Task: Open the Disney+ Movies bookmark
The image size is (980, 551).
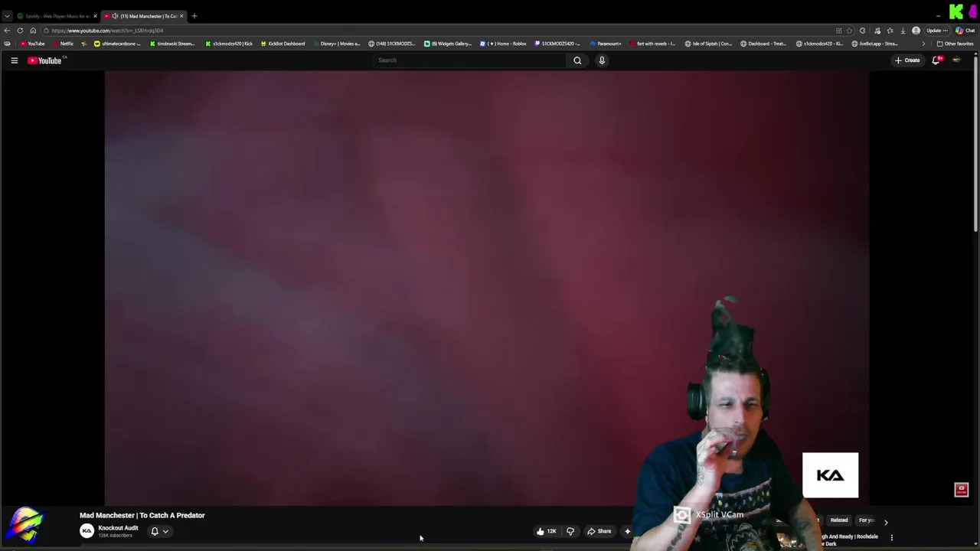Action: click(337, 44)
